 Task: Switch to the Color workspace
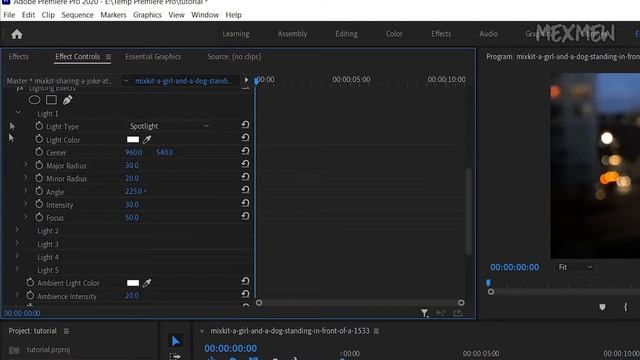click(x=394, y=34)
